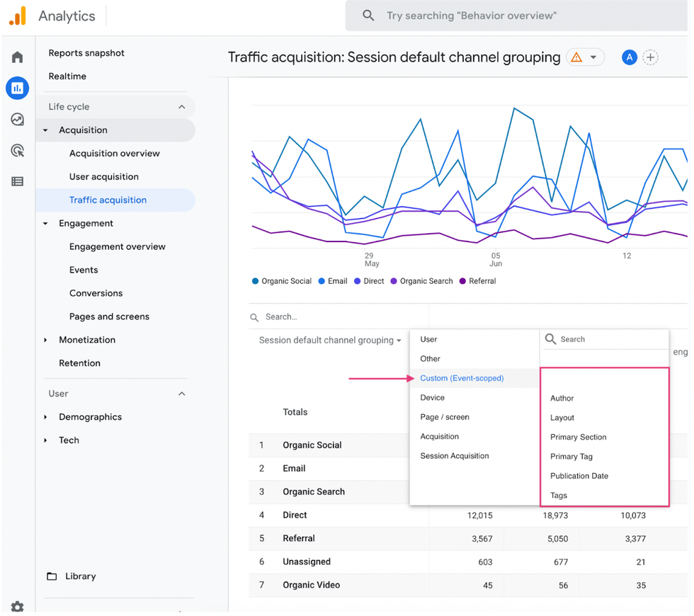Choose Author dimension from the list
The height and width of the screenshot is (616, 694).
562,399
